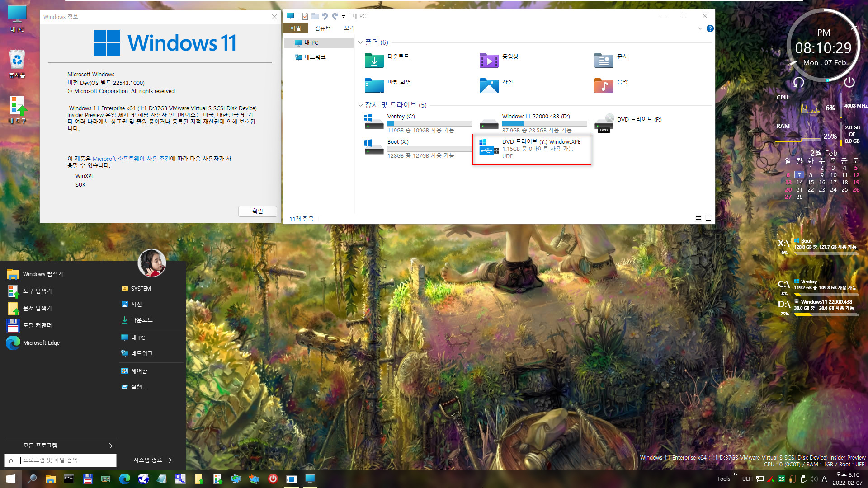Open the arrow next to 시스템 종료
The width and height of the screenshot is (868, 488).
(170, 460)
